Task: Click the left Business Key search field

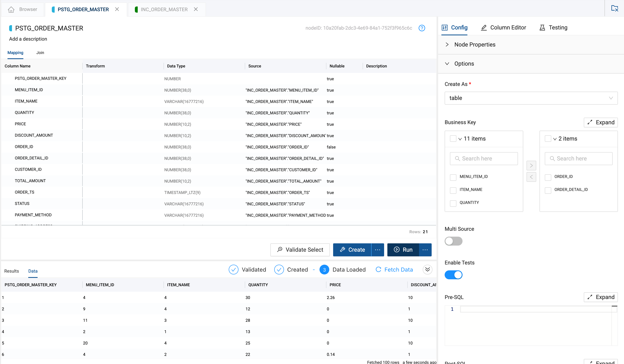Action: [x=484, y=158]
